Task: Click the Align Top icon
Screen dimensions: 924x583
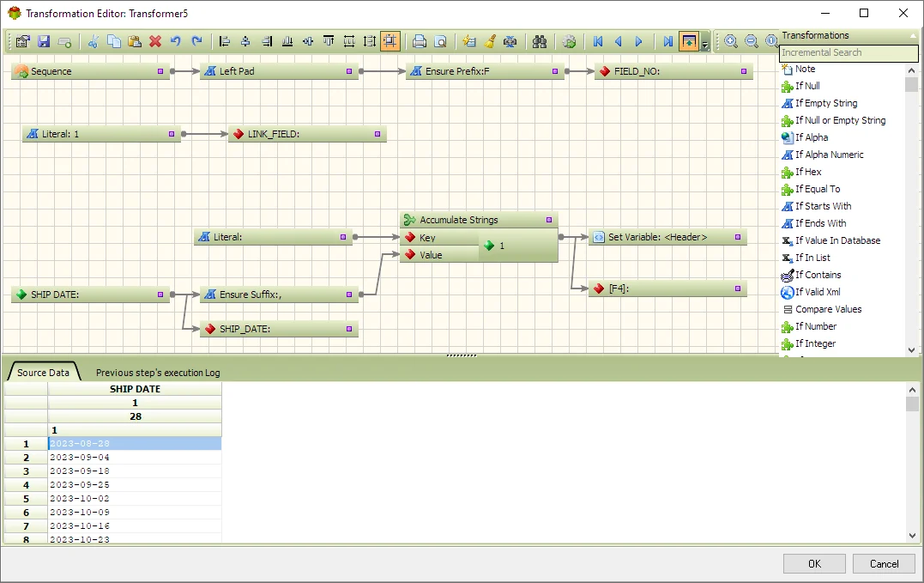Action: tap(329, 41)
